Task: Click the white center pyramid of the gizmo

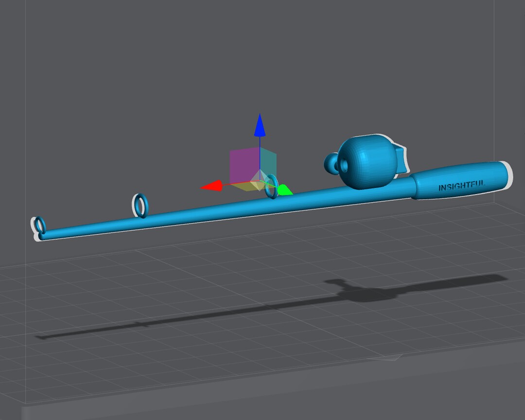Action: coord(260,180)
